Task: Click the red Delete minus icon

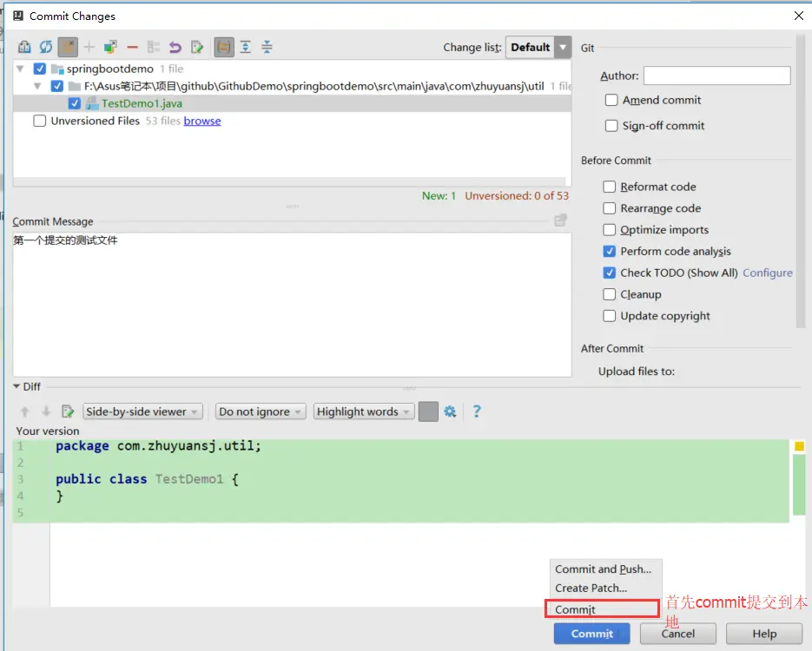Action: 133,47
